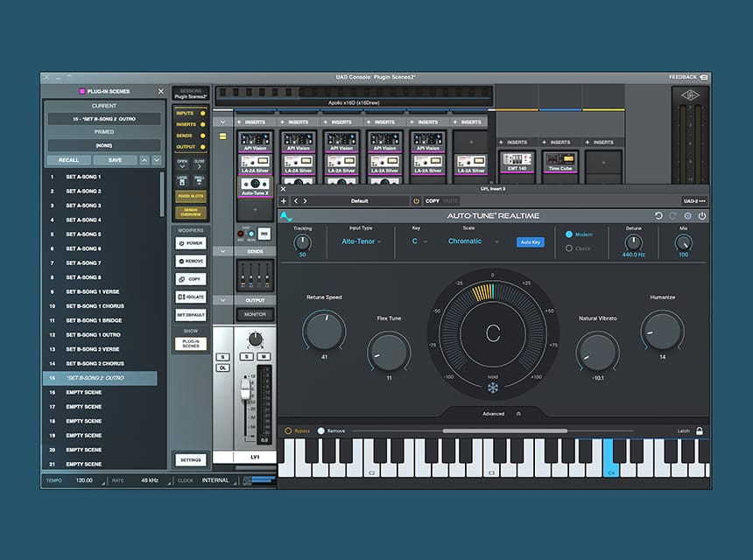
Task: Open the Input Type Alto-Tenor dropdown
Action: (x=361, y=241)
